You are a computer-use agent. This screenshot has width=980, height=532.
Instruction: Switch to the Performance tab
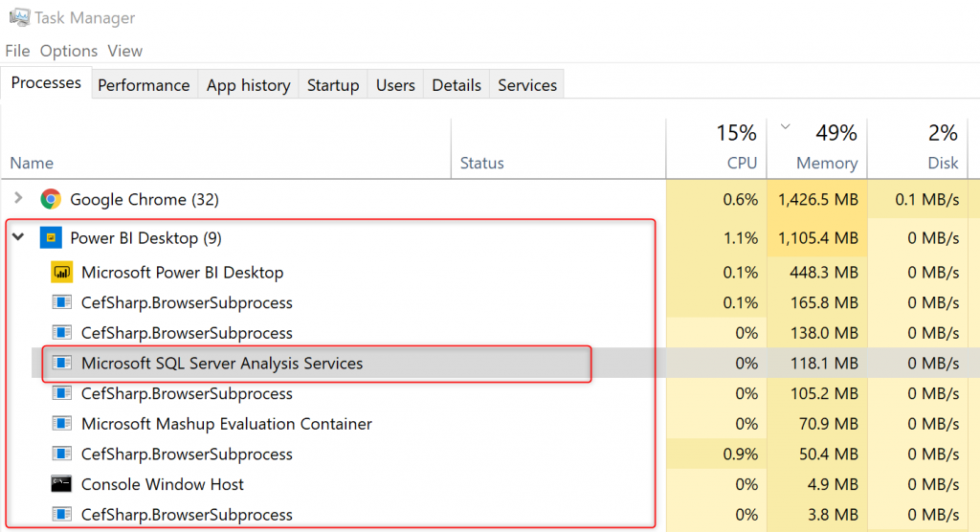(x=144, y=85)
